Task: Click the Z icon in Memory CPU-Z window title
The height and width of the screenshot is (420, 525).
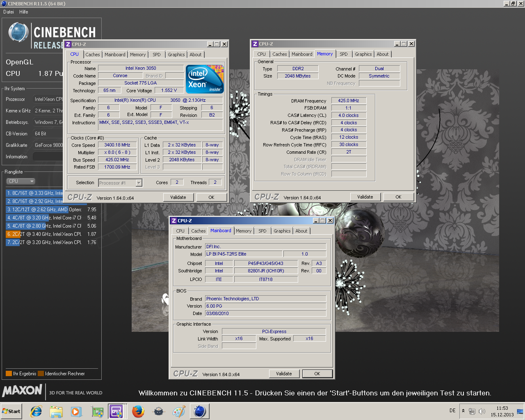Action: tap(255, 44)
